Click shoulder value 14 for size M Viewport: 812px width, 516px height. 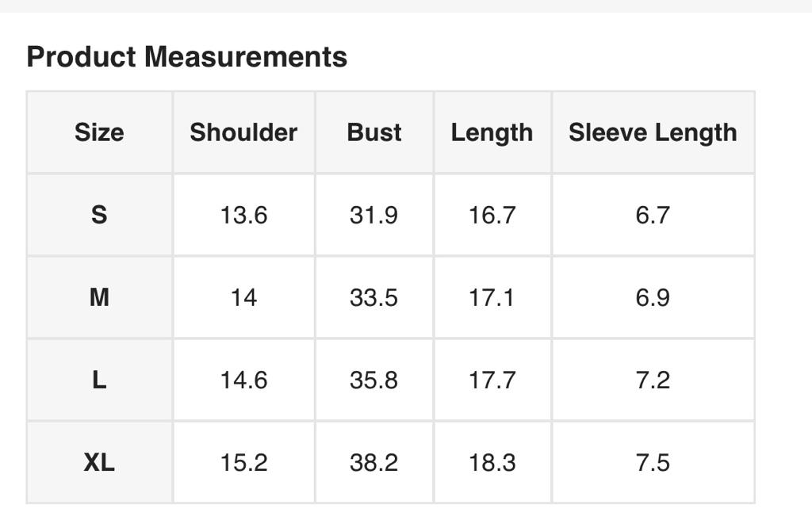243,297
